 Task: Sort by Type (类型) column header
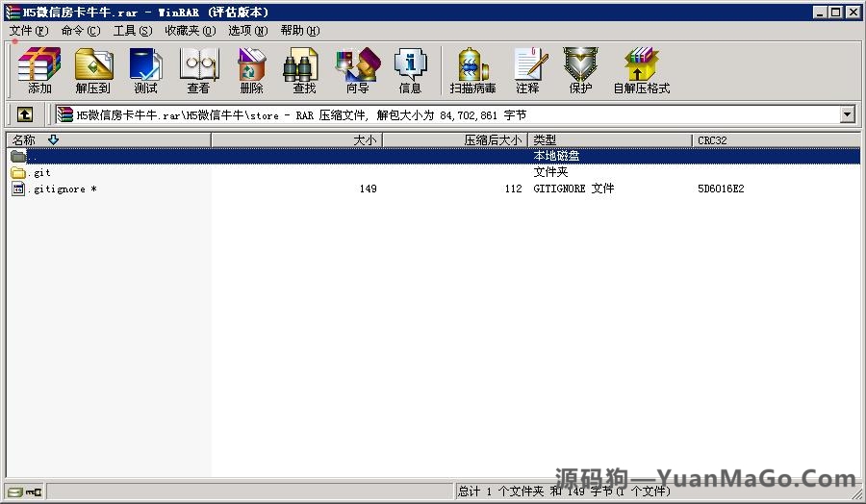[610, 140]
